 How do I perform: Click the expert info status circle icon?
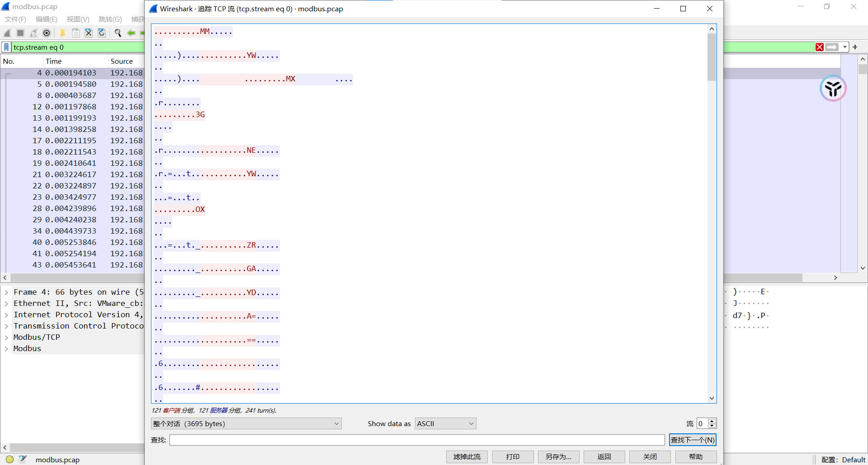pos(9,459)
